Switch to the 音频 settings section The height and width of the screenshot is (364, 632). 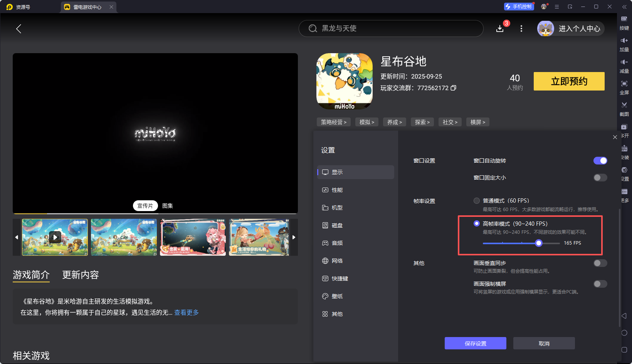pos(337,243)
